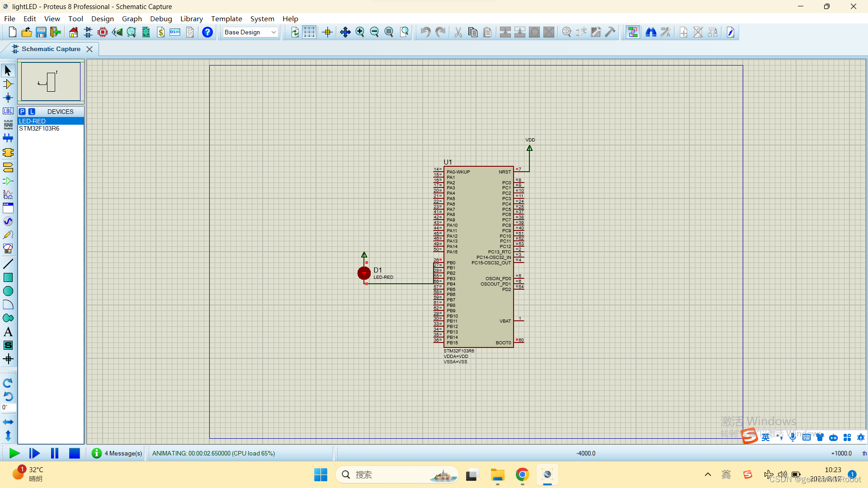The height and width of the screenshot is (488, 868).
Task: Click the Undo action icon
Action: point(426,32)
